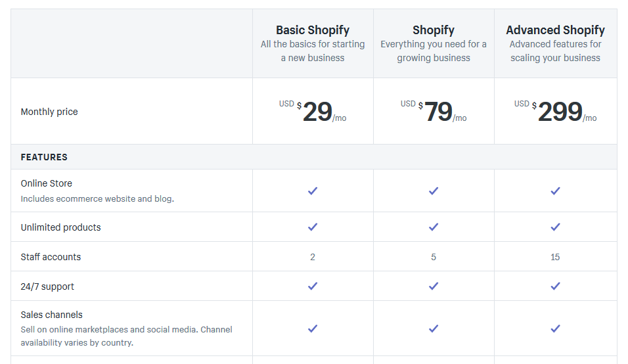Click 'Includes ecommerce website and blog.' description
The height and width of the screenshot is (364, 628).
point(97,198)
